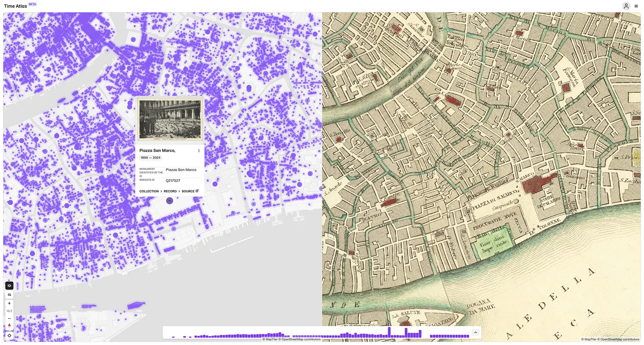Locate my position on the map
The height and width of the screenshot is (345, 644).
coord(9,335)
